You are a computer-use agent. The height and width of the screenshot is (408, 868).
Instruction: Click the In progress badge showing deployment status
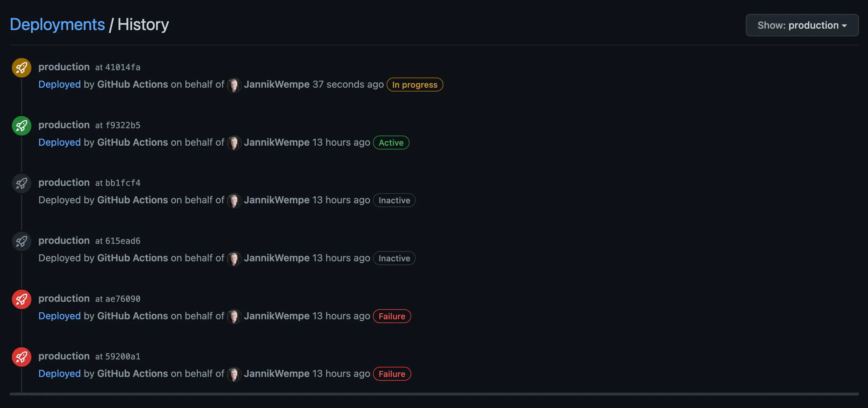pyautogui.click(x=414, y=85)
